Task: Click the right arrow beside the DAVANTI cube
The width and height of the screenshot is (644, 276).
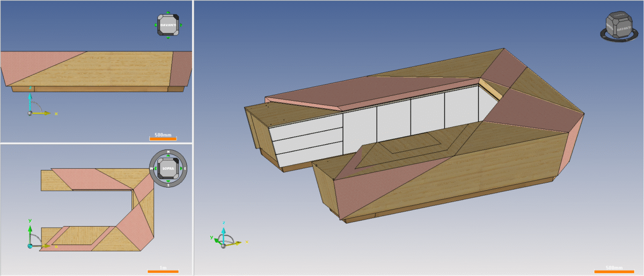Action: tap(181, 25)
